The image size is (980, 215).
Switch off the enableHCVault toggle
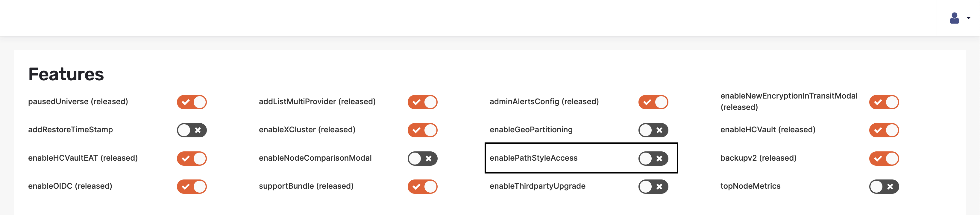pyautogui.click(x=884, y=130)
